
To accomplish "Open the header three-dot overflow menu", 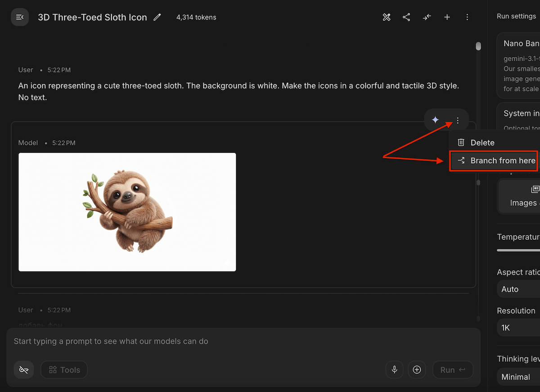I will (x=467, y=17).
